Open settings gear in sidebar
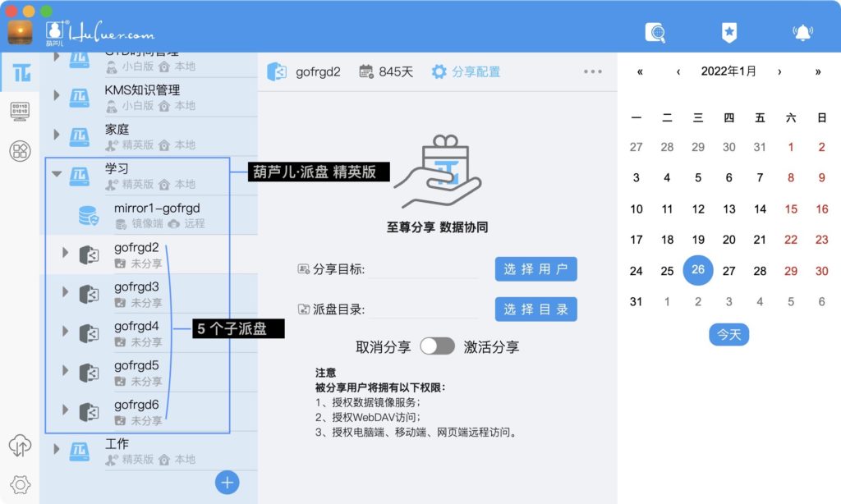 [20, 484]
